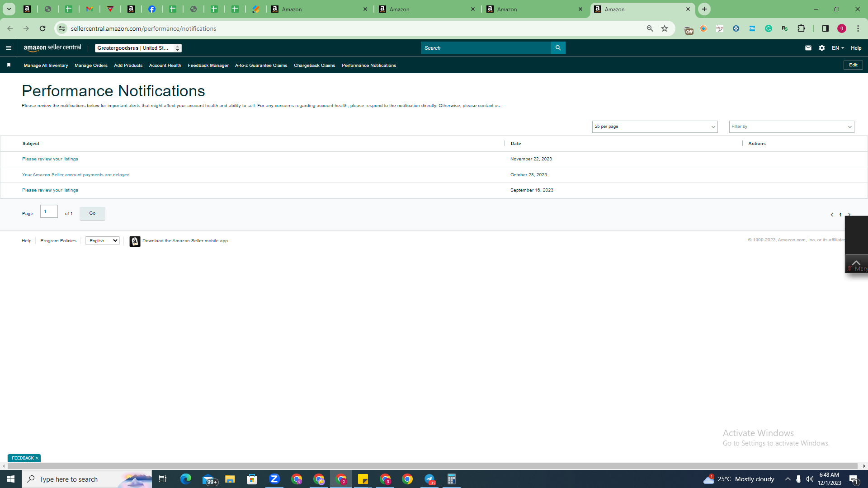Open the buyer messages envelope icon
Screen dimensions: 868x488
(x=808, y=48)
